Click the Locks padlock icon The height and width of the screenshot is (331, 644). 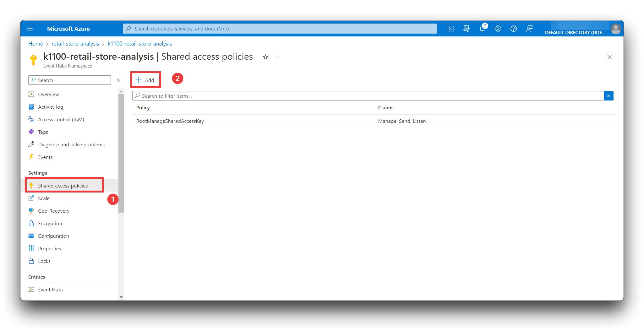(31, 261)
